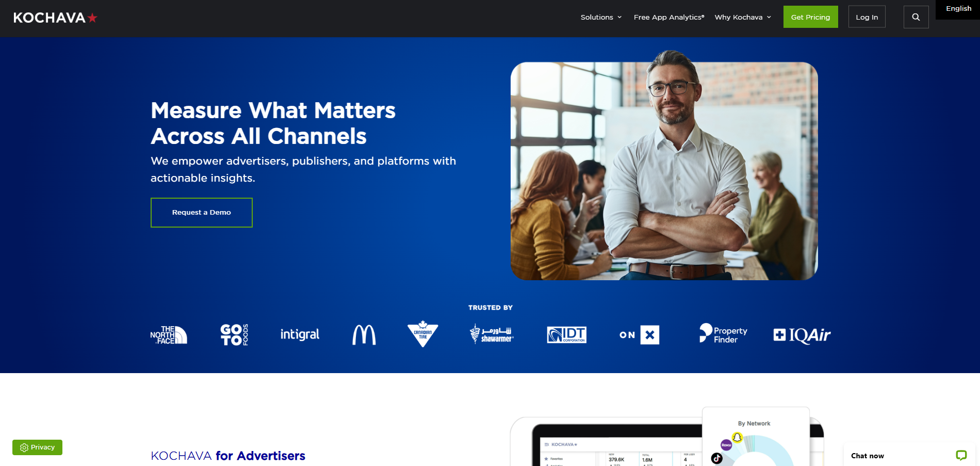Click the 'By Network' chart title

click(754, 424)
